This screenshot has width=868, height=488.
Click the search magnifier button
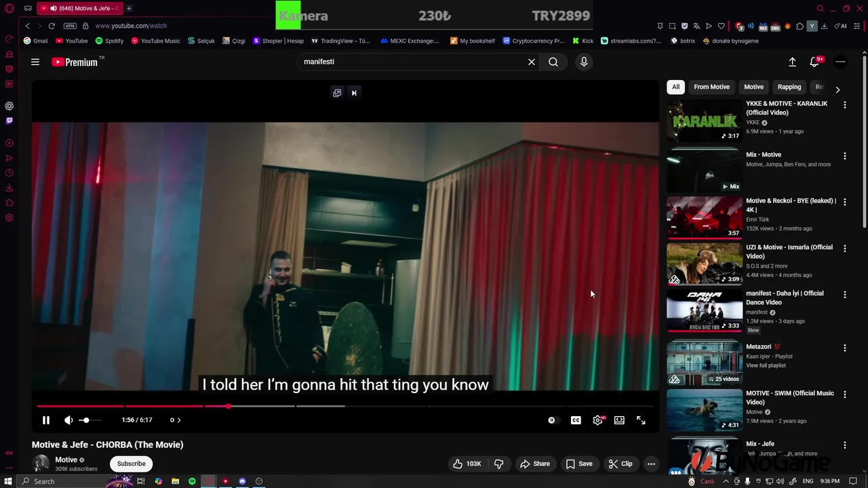pyautogui.click(x=553, y=62)
